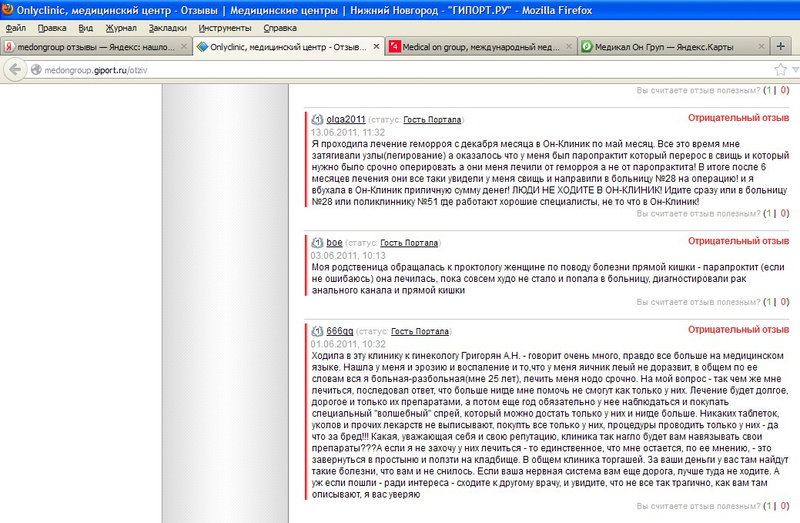Open the Файл menu
This screenshot has width=800, height=523.
(16, 28)
